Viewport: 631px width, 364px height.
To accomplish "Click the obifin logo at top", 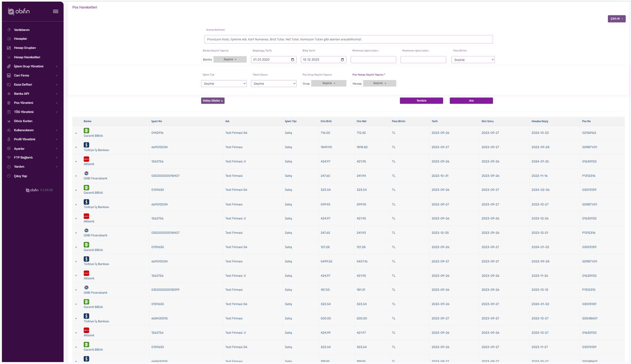I will click(19, 11).
